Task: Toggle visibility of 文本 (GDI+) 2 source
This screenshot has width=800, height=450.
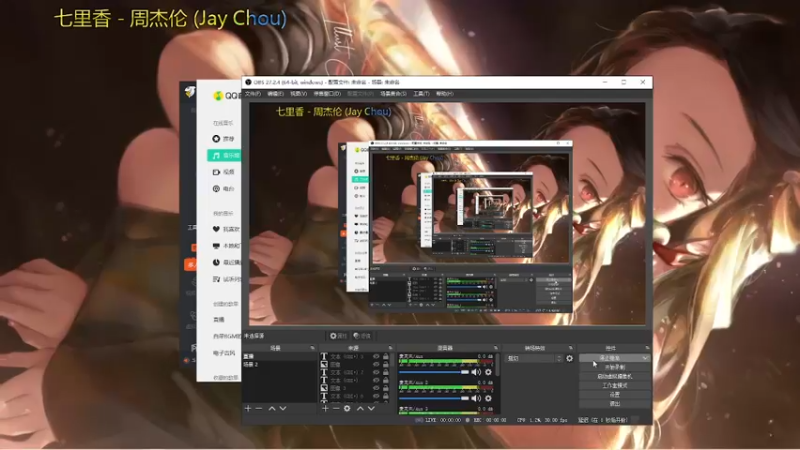Action: [376, 372]
